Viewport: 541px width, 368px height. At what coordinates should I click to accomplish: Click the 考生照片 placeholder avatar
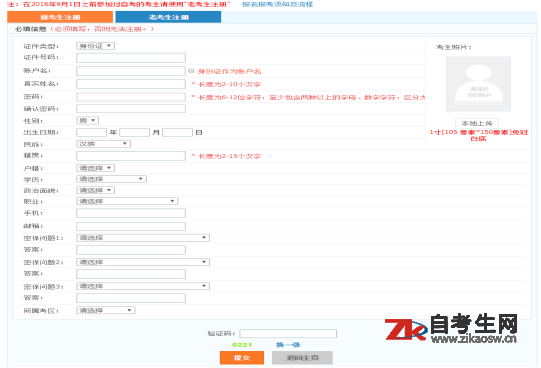point(478,84)
